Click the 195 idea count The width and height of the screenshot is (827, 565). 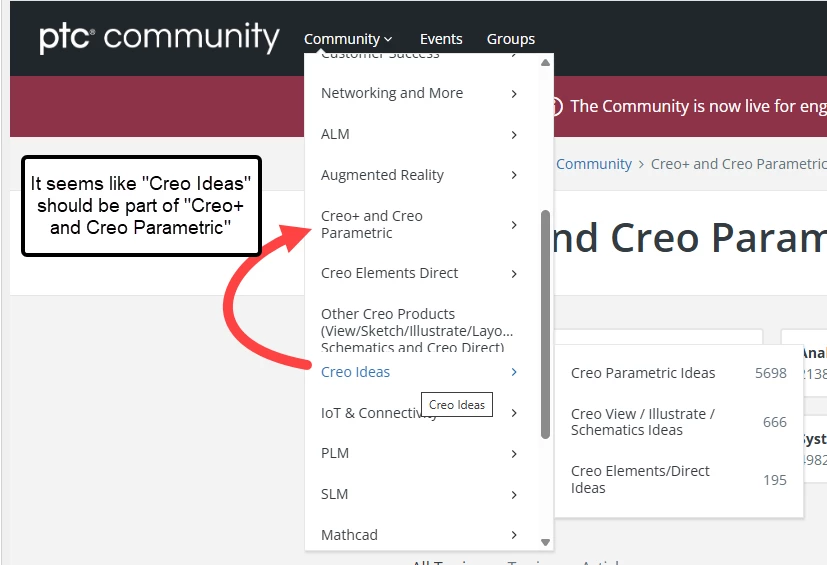pyautogui.click(x=775, y=480)
